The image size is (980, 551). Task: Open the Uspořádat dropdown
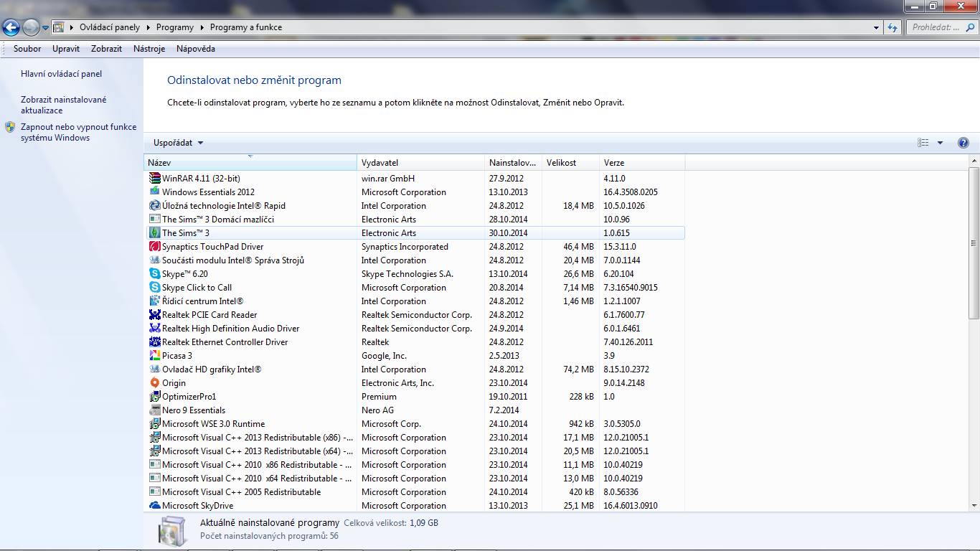[x=179, y=143]
